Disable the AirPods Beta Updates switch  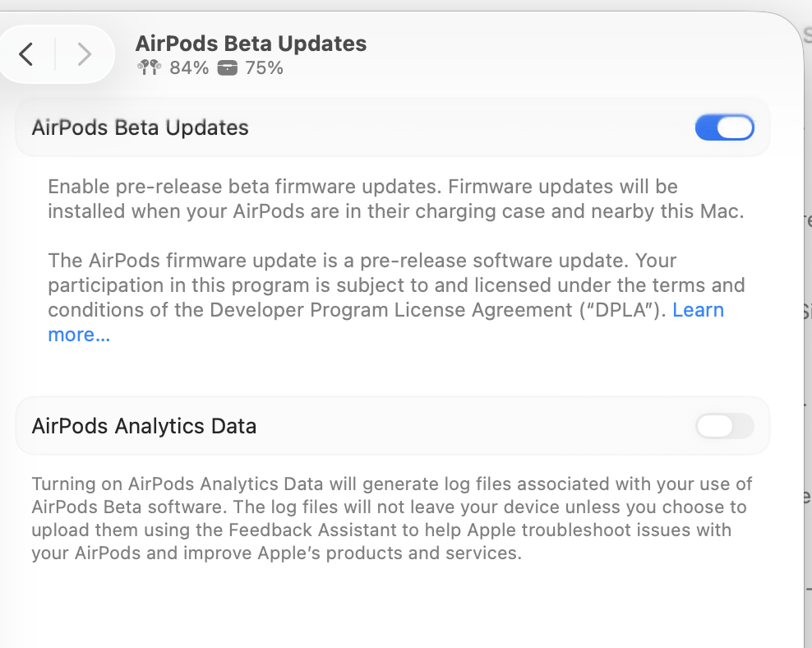[725, 127]
